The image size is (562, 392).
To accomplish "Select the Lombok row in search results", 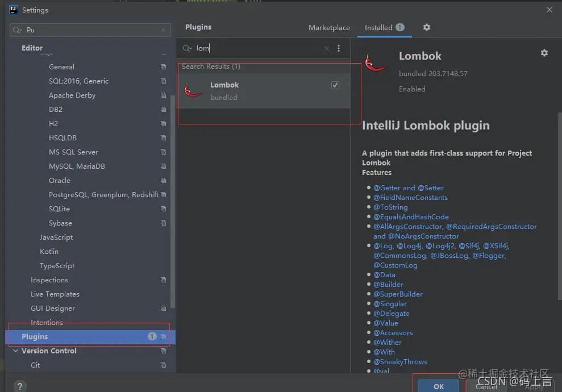I will coord(264,91).
